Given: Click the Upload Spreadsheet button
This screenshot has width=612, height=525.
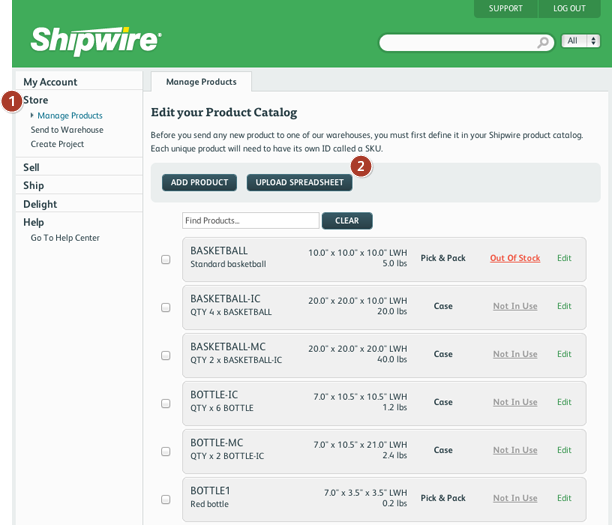Looking at the screenshot, I should pyautogui.click(x=299, y=182).
